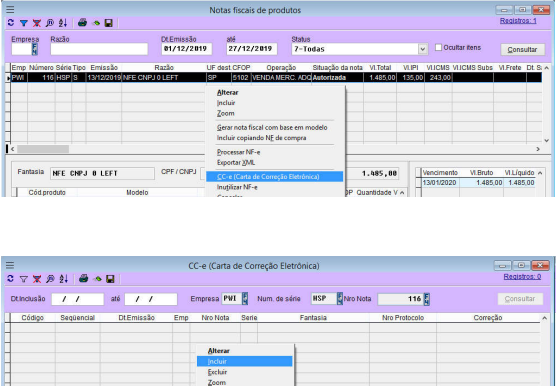Click the horizontal scrollbar thumb of notes grid
557x387 pixels.
pyautogui.click(x=43, y=149)
